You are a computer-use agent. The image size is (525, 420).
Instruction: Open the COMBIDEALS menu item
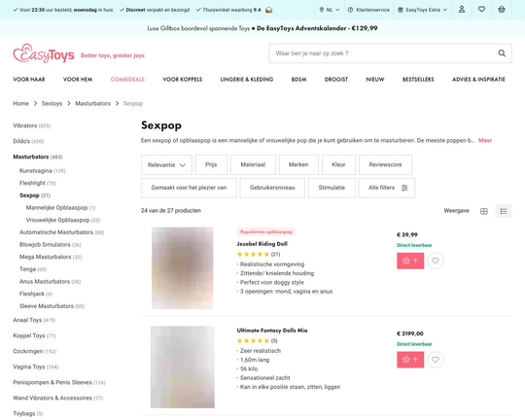pyautogui.click(x=127, y=80)
